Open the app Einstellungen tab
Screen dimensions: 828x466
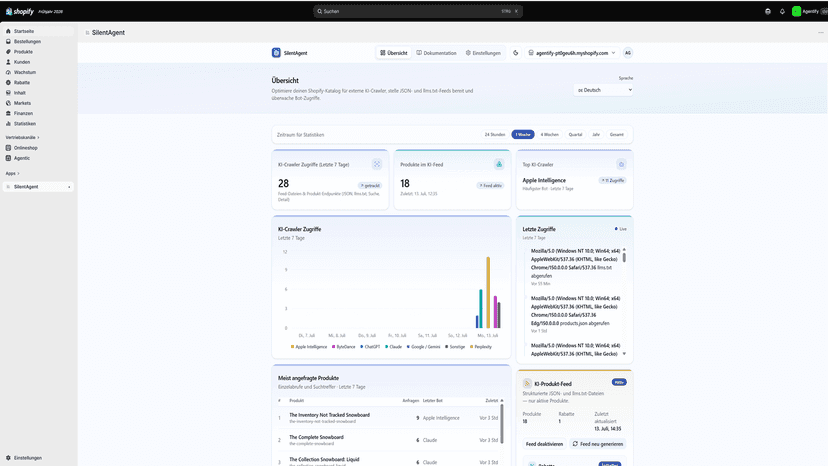tap(483, 53)
